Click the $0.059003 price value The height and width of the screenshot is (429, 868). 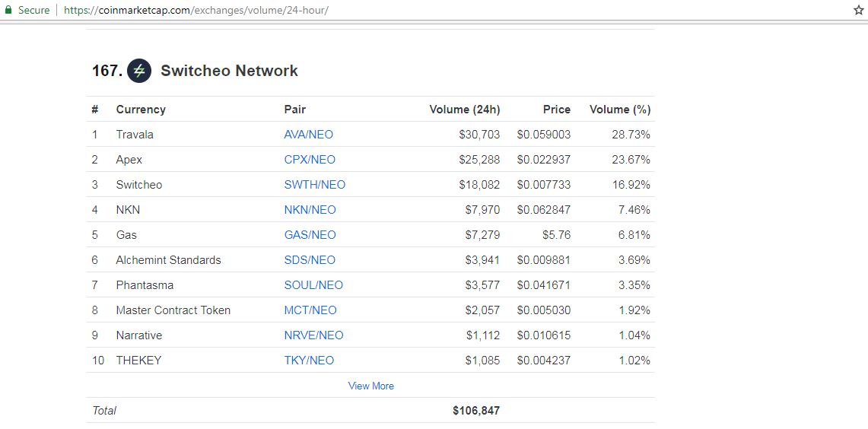coord(544,135)
